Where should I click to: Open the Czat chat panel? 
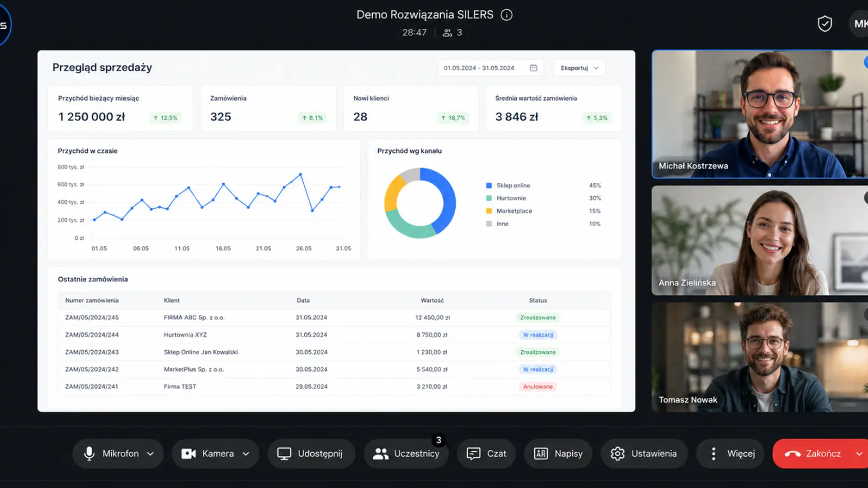[487, 453]
